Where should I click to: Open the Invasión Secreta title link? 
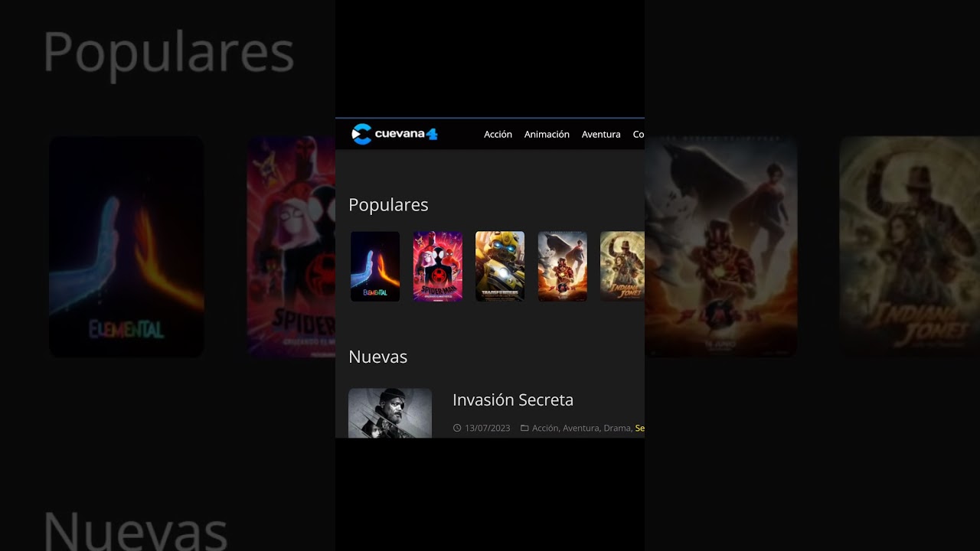tap(513, 399)
